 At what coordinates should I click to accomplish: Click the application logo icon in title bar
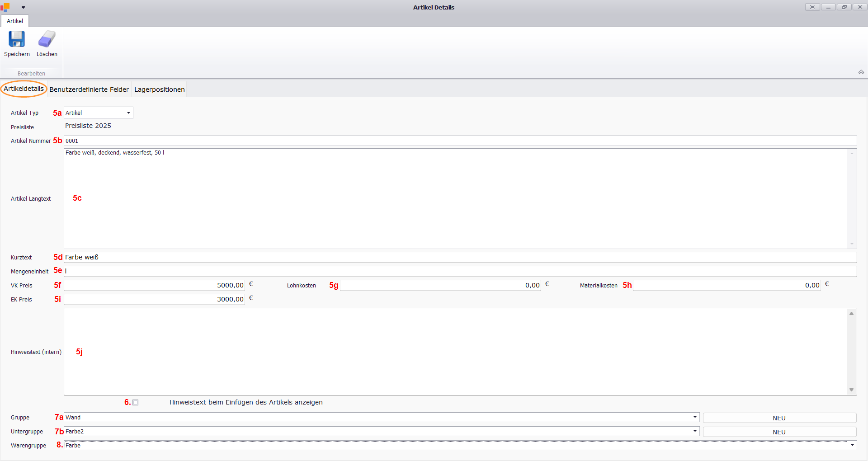click(x=5, y=7)
